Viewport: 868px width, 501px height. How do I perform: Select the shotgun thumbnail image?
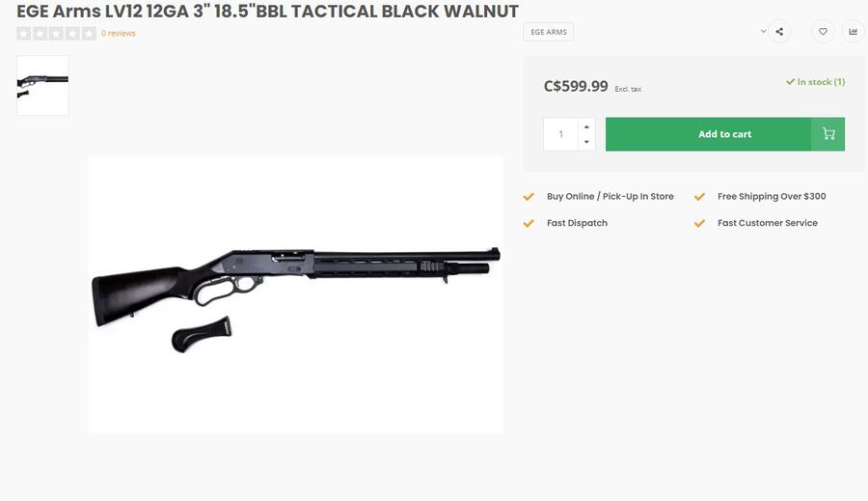(42, 85)
